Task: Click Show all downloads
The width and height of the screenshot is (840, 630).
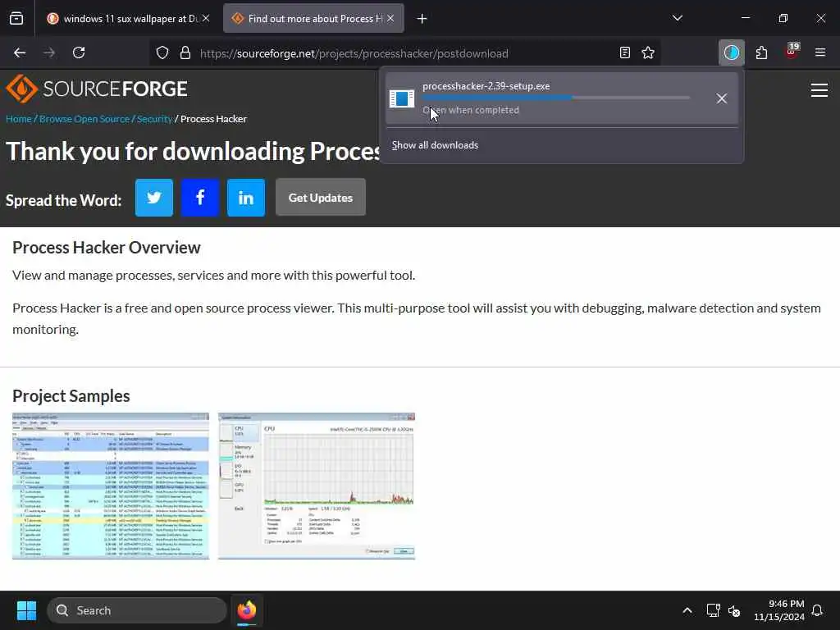Action: 435,145
